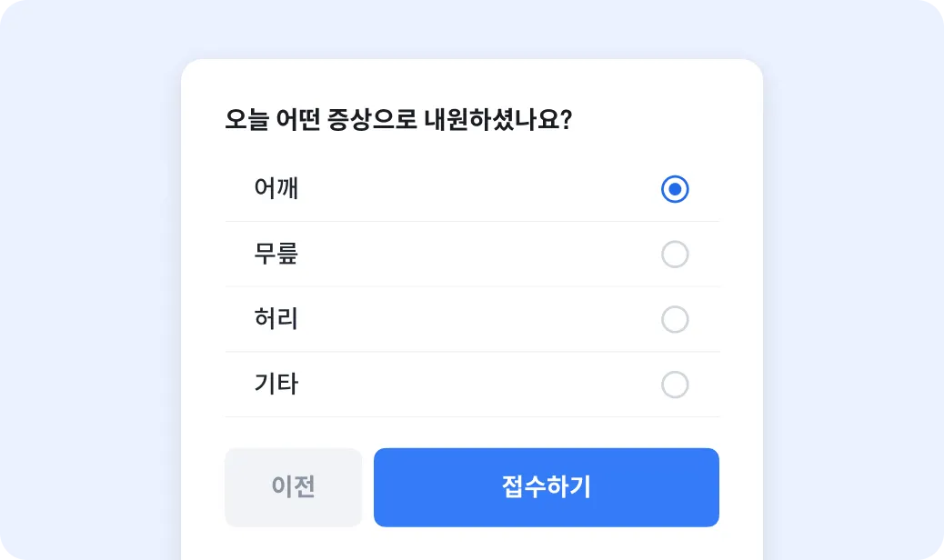Click the heading 오늘 어떤 증상으로 내원하셨나요?
Image resolution: width=944 pixels, height=560 pixels.
(397, 121)
